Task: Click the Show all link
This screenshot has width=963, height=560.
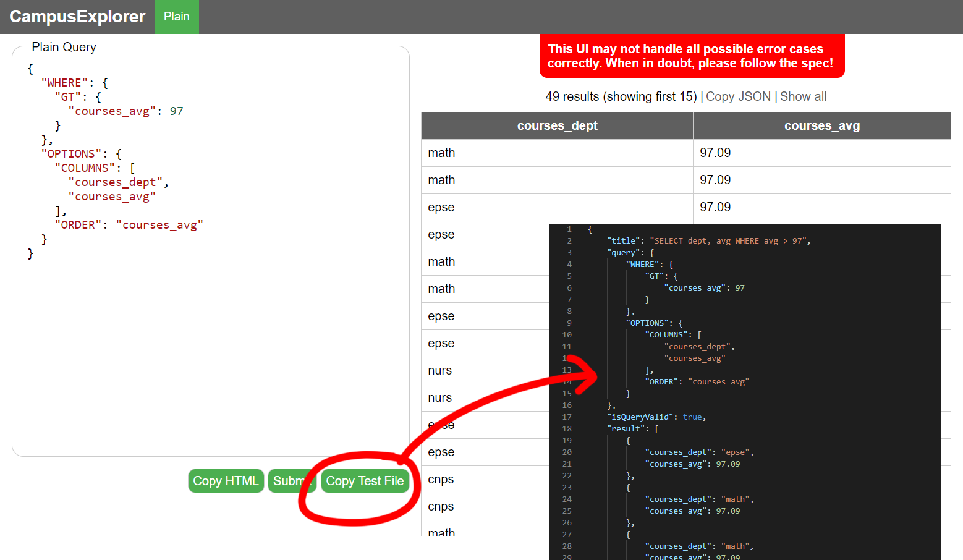Action: (x=803, y=96)
